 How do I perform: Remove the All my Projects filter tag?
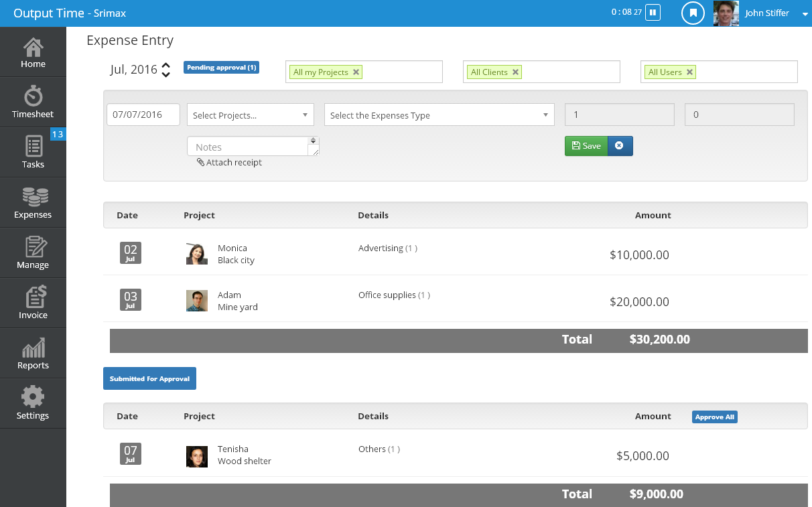coord(356,71)
